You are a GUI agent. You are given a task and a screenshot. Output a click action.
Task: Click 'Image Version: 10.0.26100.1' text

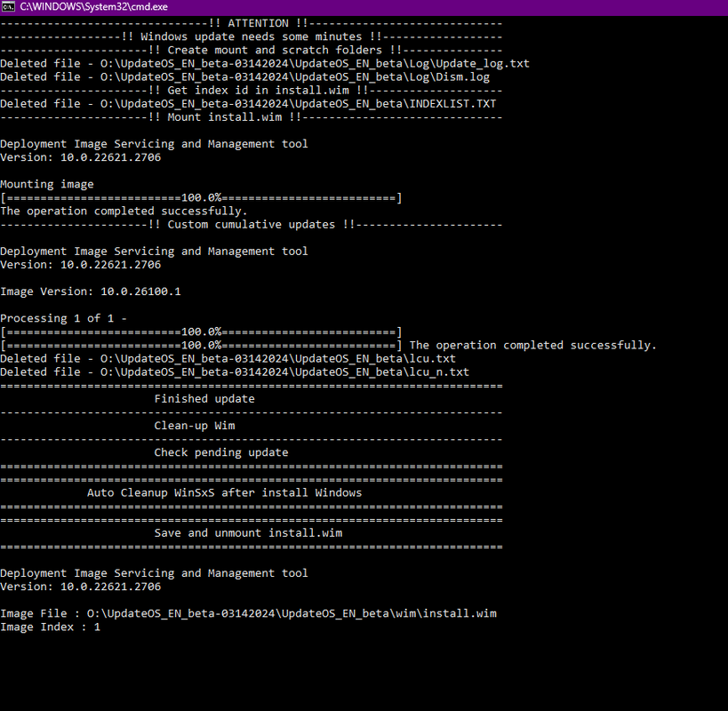pos(91,292)
